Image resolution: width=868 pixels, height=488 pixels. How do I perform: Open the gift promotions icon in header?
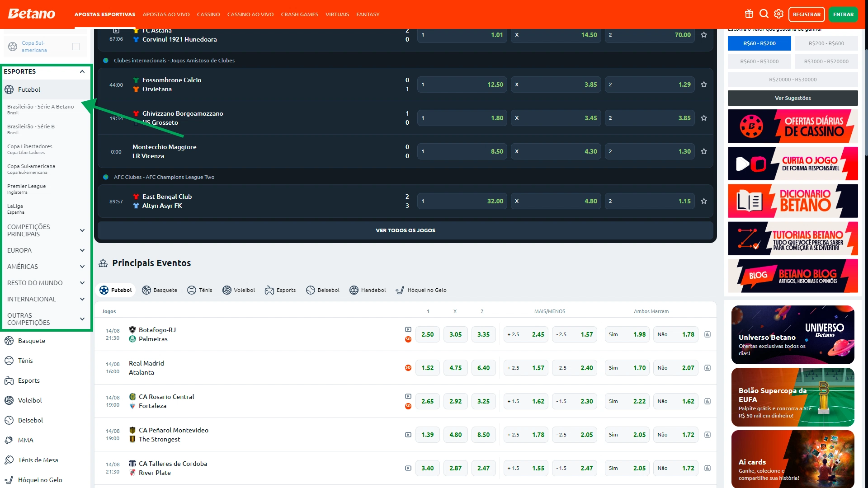coord(749,14)
